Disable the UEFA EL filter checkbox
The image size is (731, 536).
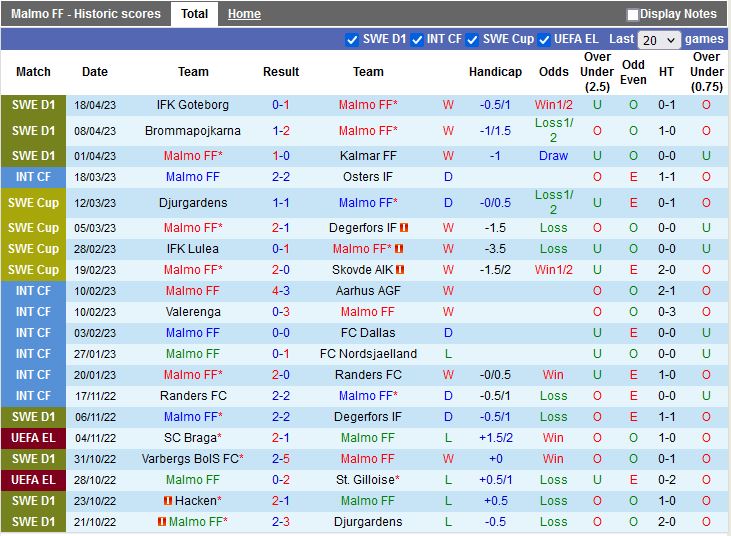(545, 40)
